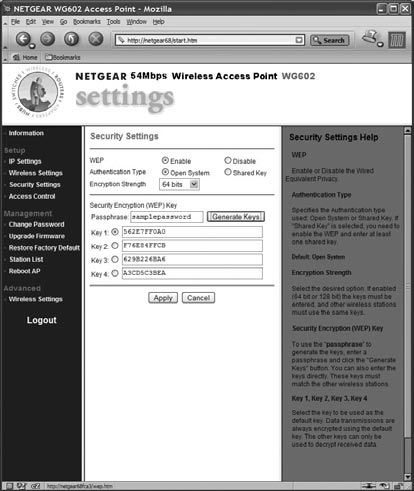This screenshot has width=414, height=491.
Task: Select Shared Key authentication radio
Action: (228, 172)
